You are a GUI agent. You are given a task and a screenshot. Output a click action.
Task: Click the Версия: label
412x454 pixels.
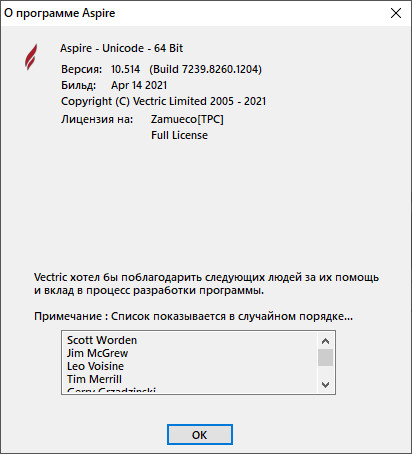coord(81,69)
